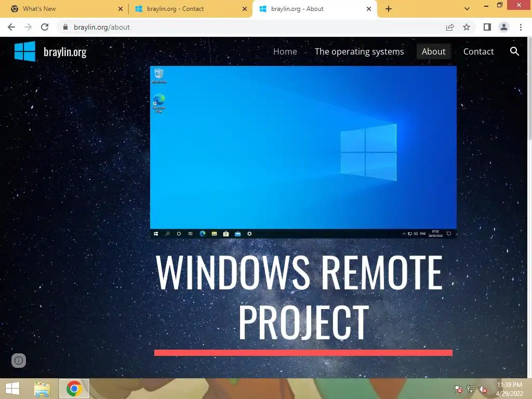Open the Chrome side panel icon
Screen dimensions: 532x399
[x=487, y=27]
